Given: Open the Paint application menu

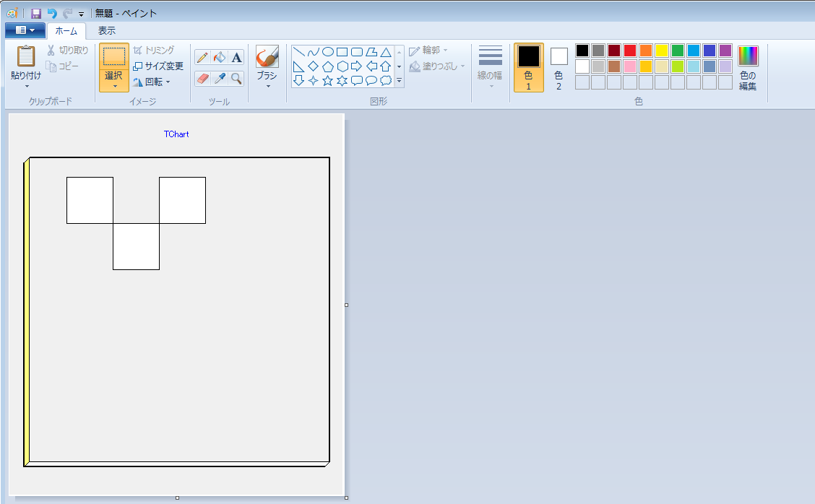Looking at the screenshot, I should (x=24, y=30).
